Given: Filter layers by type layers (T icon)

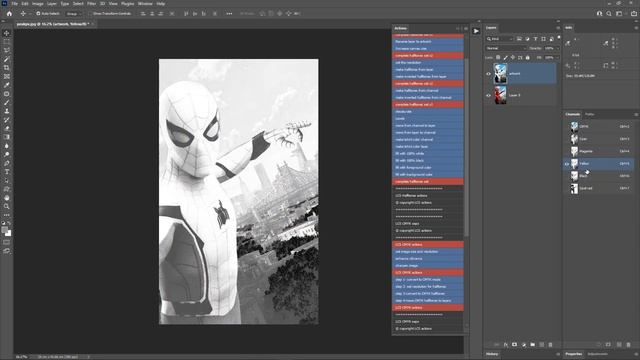Looking at the screenshot, I should (x=535, y=39).
